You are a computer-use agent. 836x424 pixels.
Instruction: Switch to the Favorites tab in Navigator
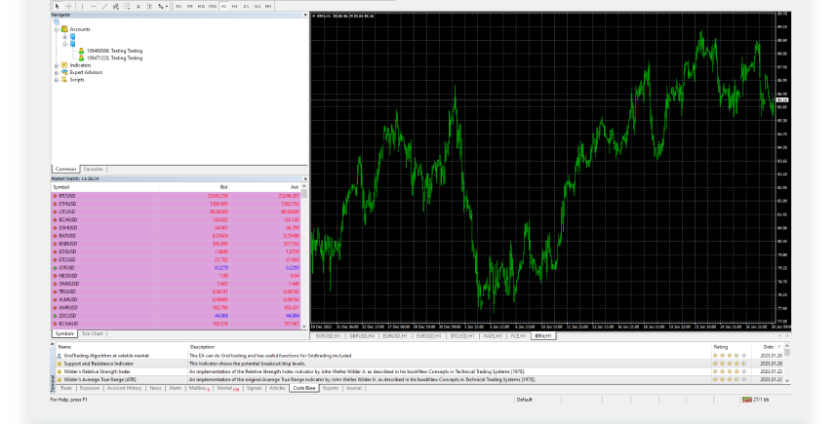[x=94, y=169]
